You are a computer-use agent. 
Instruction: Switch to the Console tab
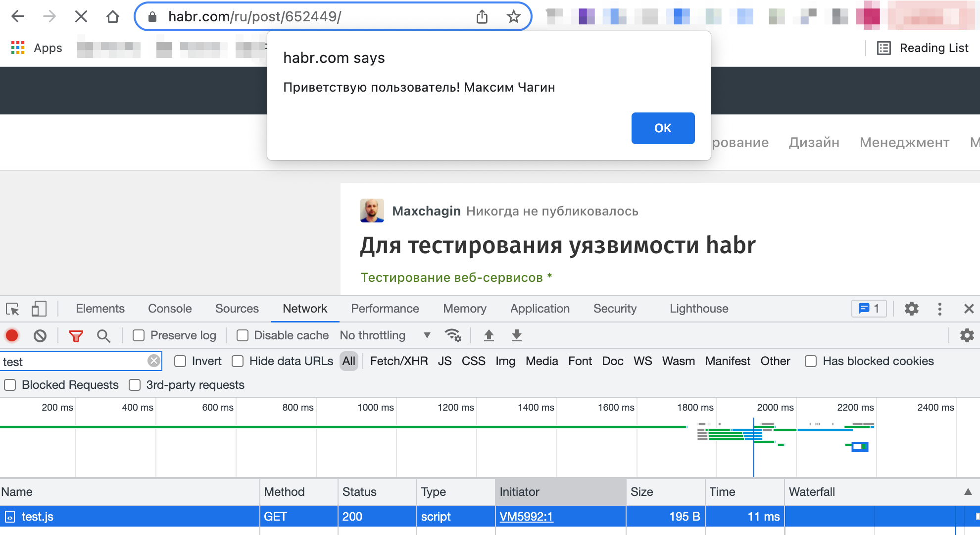click(x=170, y=309)
